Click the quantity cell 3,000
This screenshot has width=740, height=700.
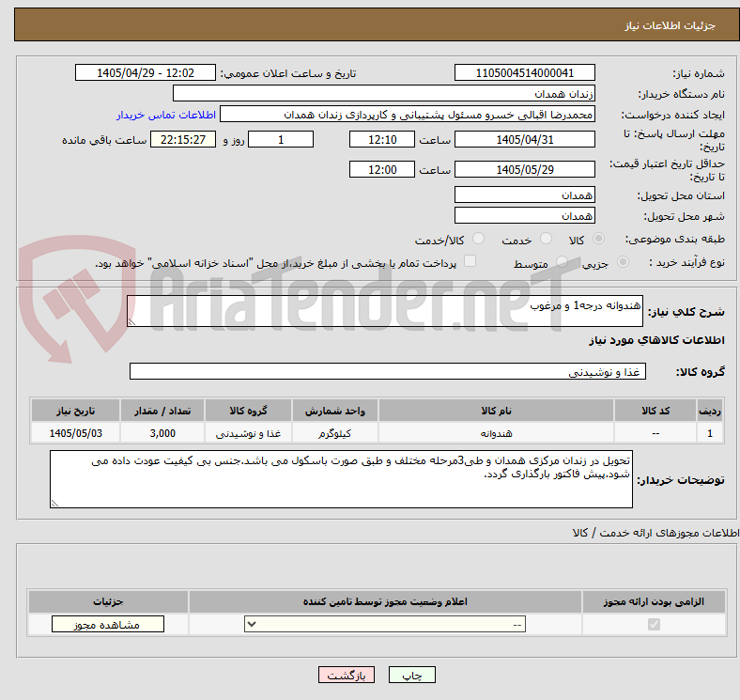coord(162,433)
